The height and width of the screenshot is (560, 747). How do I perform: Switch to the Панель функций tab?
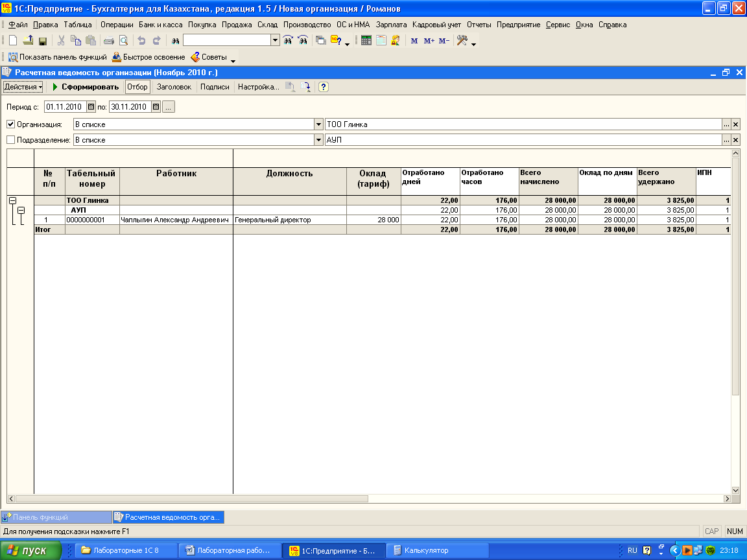56,517
